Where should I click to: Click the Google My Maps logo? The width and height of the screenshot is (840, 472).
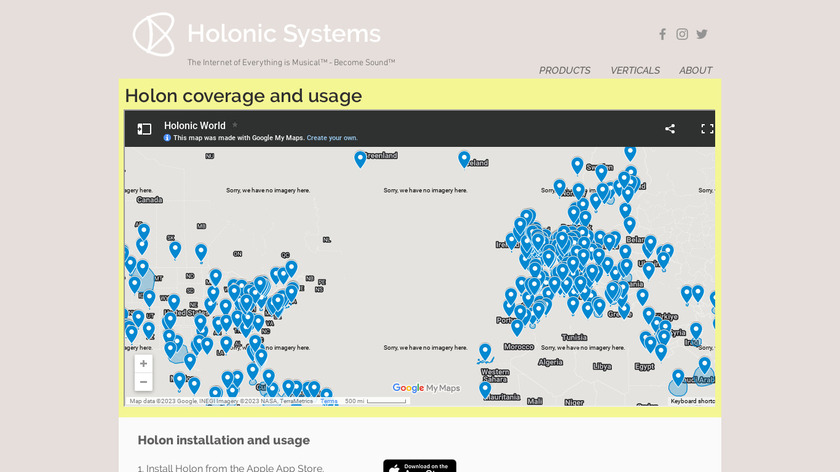pyautogui.click(x=426, y=388)
